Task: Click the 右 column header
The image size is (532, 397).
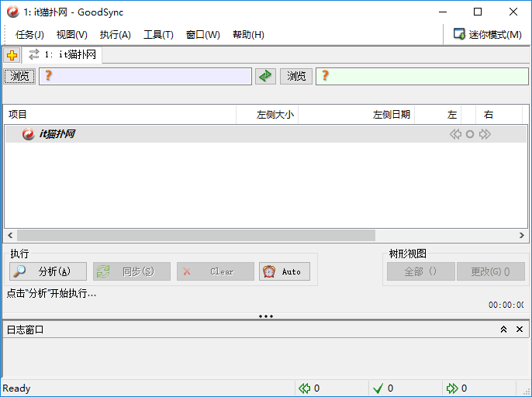Action: click(x=499, y=114)
